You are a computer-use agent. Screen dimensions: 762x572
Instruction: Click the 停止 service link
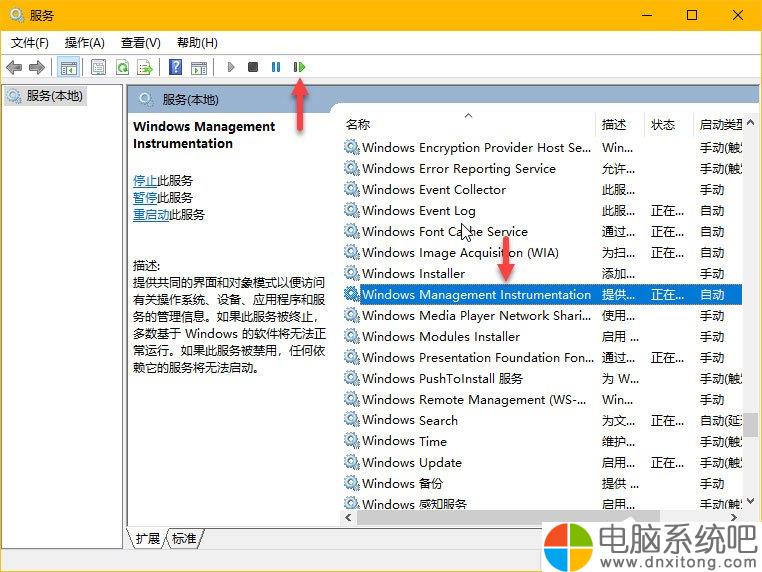click(x=145, y=181)
